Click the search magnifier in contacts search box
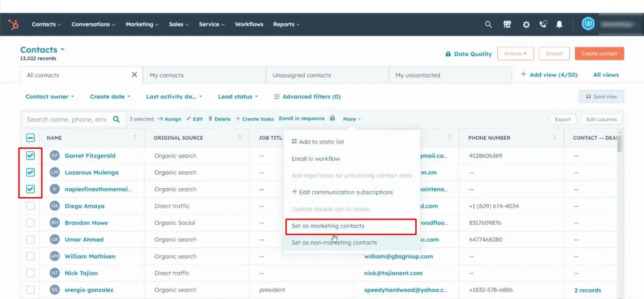This screenshot has width=644, height=299. 116,119
